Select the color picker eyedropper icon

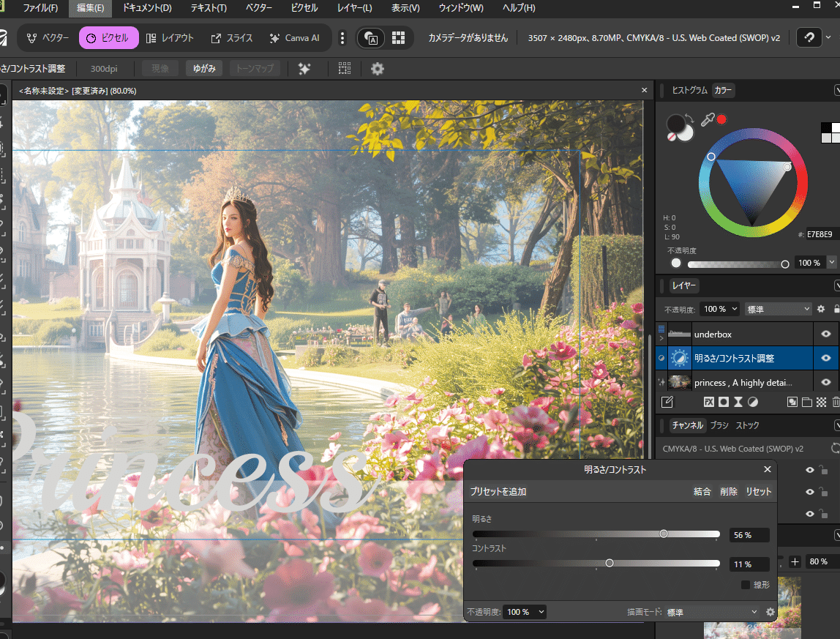[708, 120]
